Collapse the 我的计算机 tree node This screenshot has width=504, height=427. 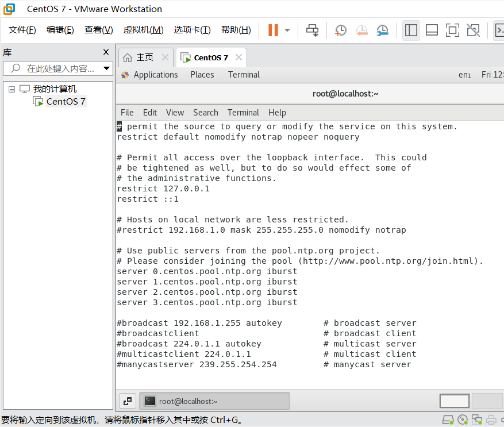(12, 89)
